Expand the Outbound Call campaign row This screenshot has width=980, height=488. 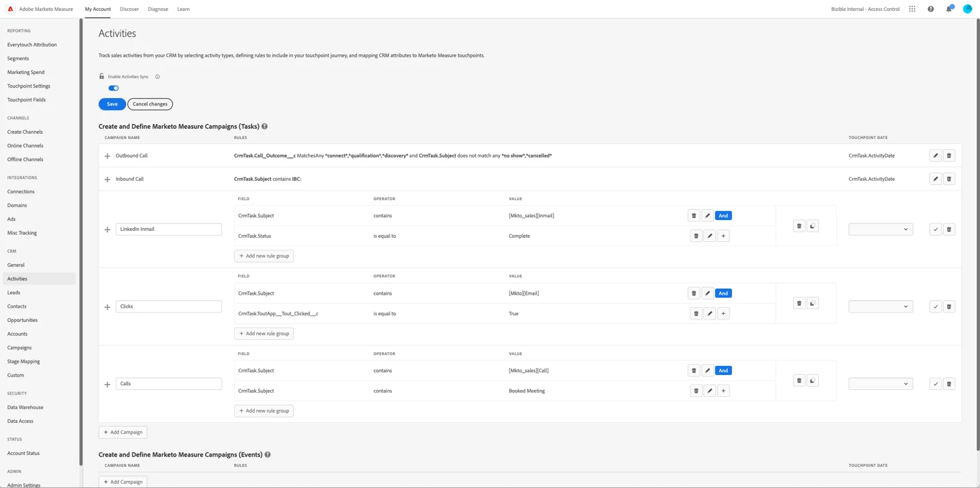point(108,156)
